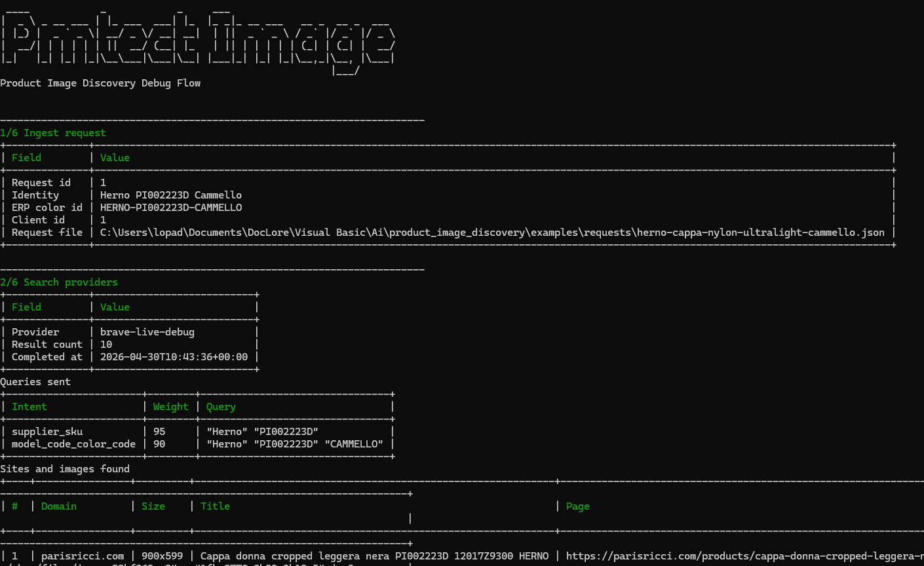The width and height of the screenshot is (924, 566).
Task: Click the 'Domain' column header
Action: 59,506
